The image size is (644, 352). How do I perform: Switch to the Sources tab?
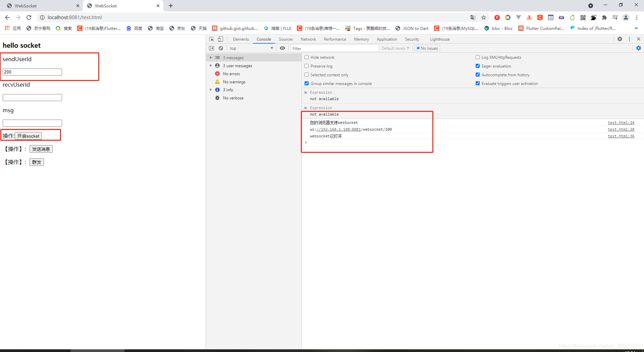click(x=286, y=39)
